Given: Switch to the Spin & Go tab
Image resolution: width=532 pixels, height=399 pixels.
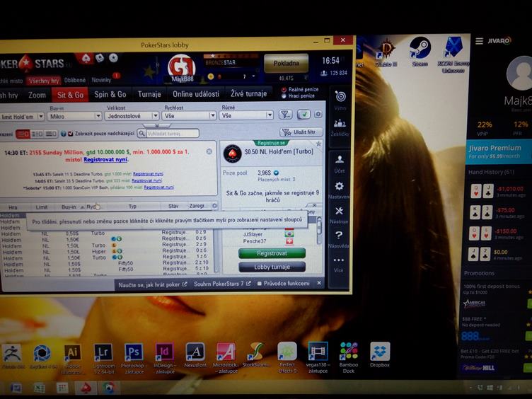Looking at the screenshot, I should tap(110, 94).
